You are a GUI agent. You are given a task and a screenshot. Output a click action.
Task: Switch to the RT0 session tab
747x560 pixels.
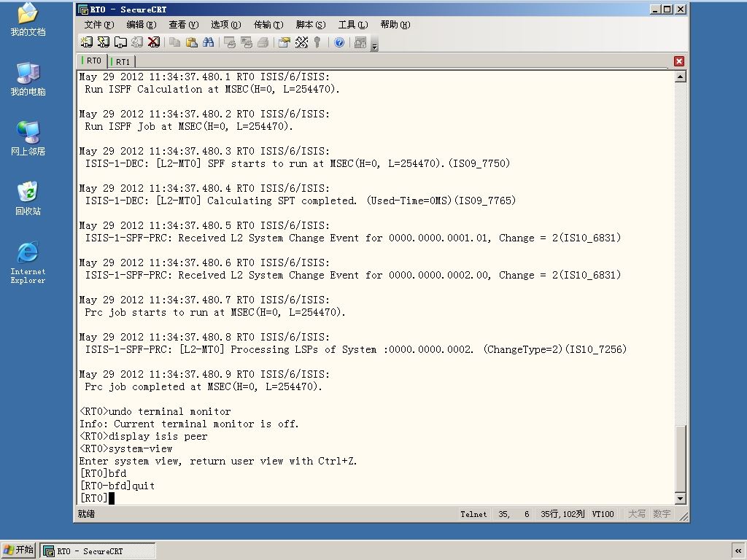coord(92,61)
